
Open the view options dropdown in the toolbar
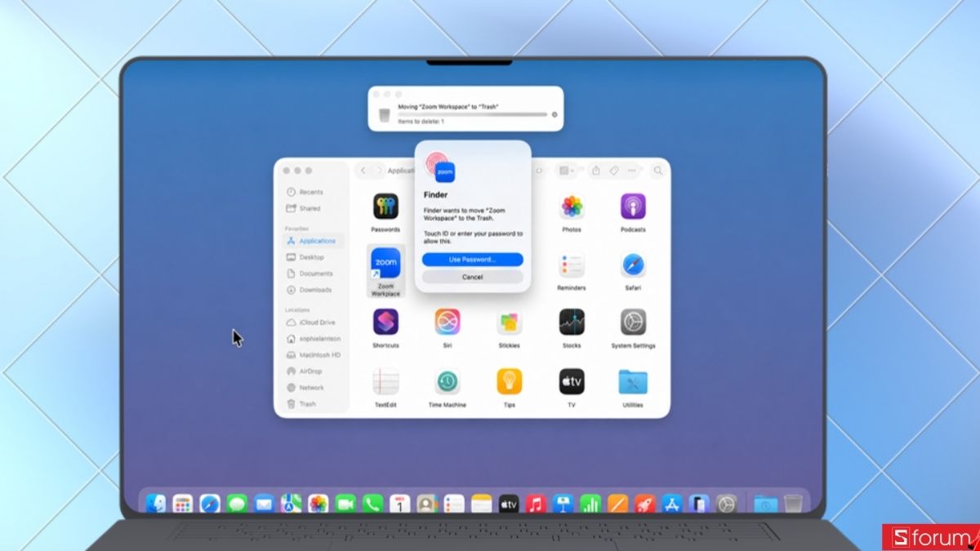[x=566, y=171]
